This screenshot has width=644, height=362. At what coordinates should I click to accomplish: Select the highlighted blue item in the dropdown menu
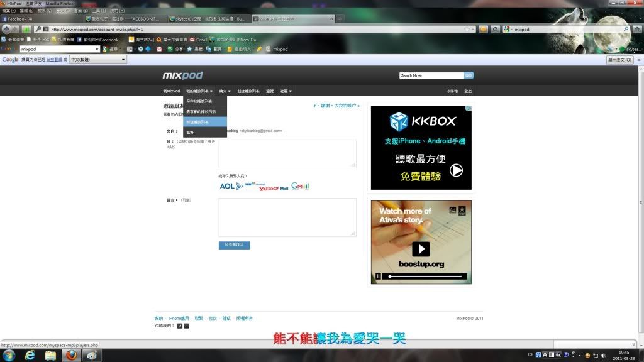tap(205, 122)
